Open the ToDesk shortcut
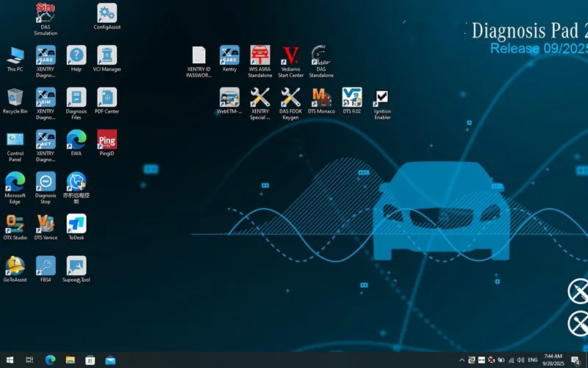This screenshot has height=368, width=588. click(x=76, y=227)
